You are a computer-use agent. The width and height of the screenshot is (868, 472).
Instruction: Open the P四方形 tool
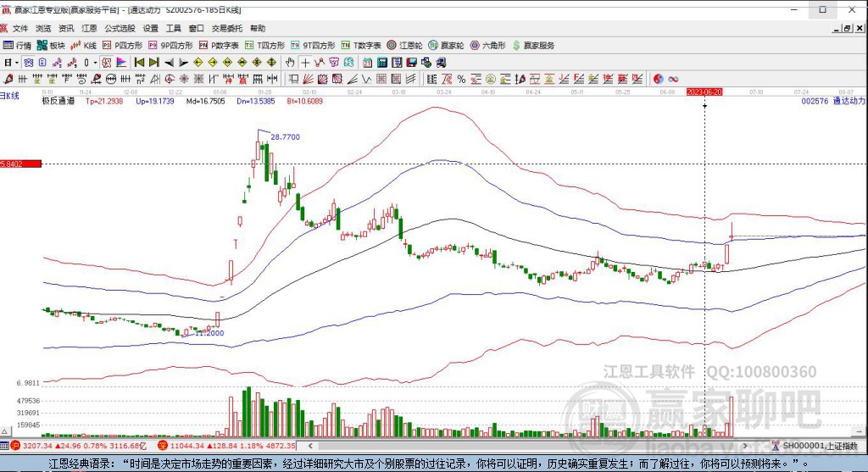(x=122, y=46)
